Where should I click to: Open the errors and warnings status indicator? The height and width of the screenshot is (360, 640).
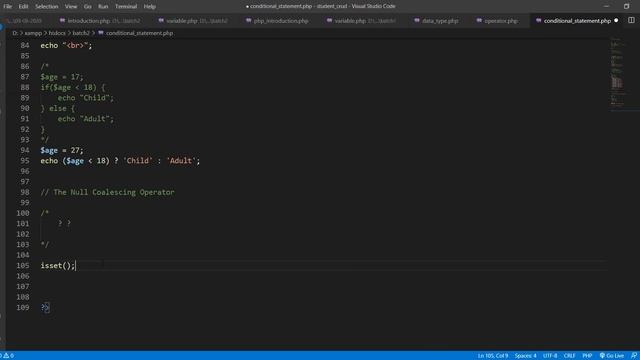click(7, 356)
